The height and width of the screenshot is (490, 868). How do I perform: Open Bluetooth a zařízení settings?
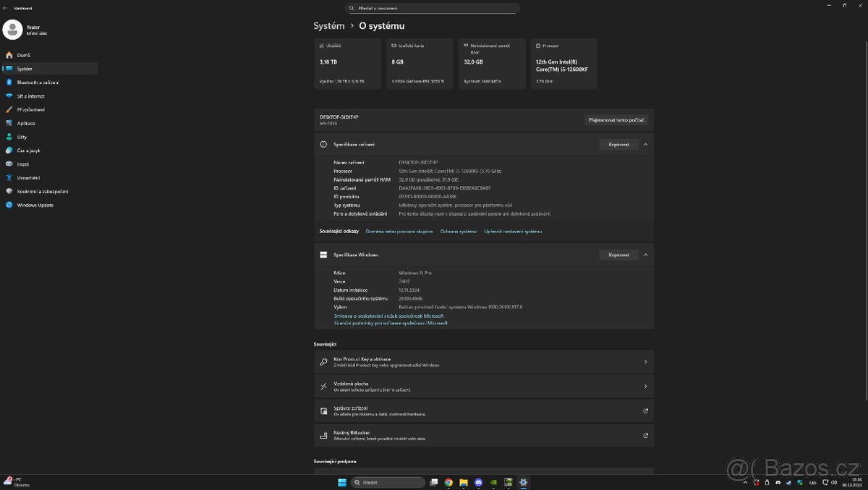(x=38, y=83)
